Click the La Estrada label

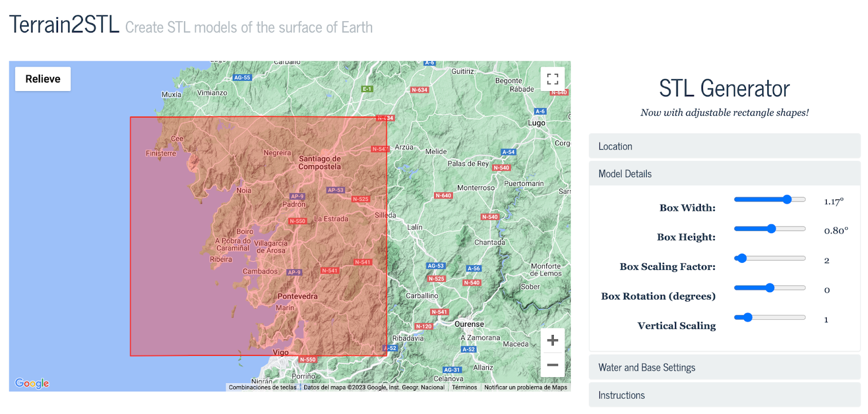tap(331, 219)
